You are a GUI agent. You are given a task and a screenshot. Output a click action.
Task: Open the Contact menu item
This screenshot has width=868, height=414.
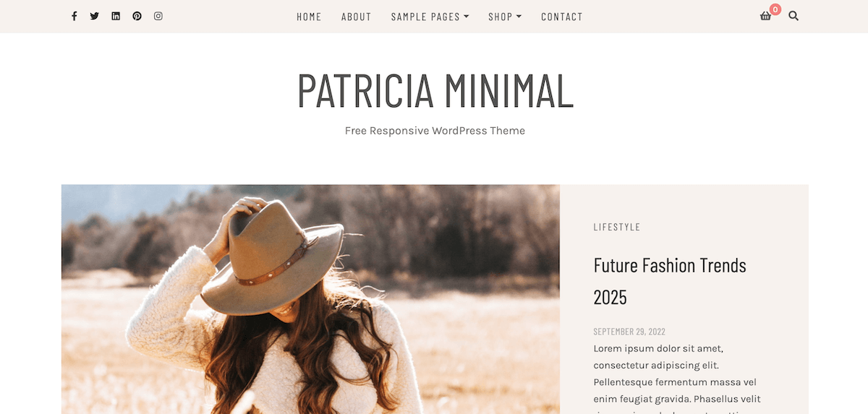point(562,17)
